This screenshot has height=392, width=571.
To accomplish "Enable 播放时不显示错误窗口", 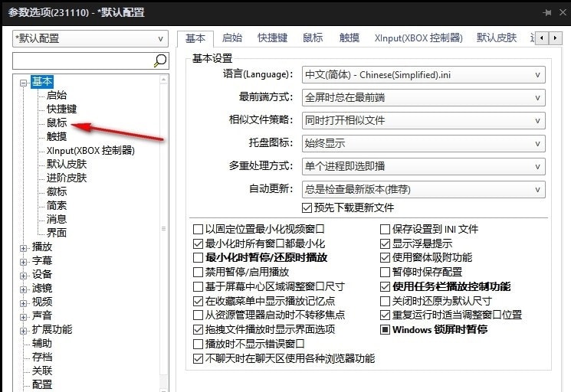I will pos(198,344).
